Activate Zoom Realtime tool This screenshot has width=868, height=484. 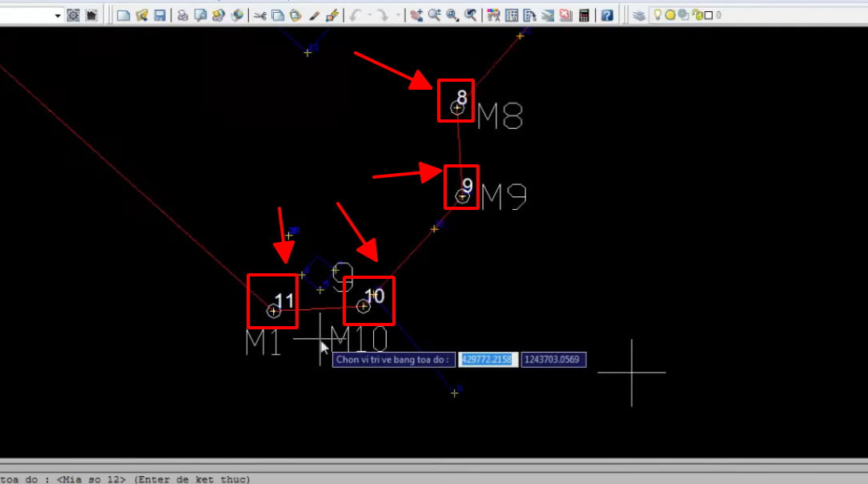(x=435, y=15)
